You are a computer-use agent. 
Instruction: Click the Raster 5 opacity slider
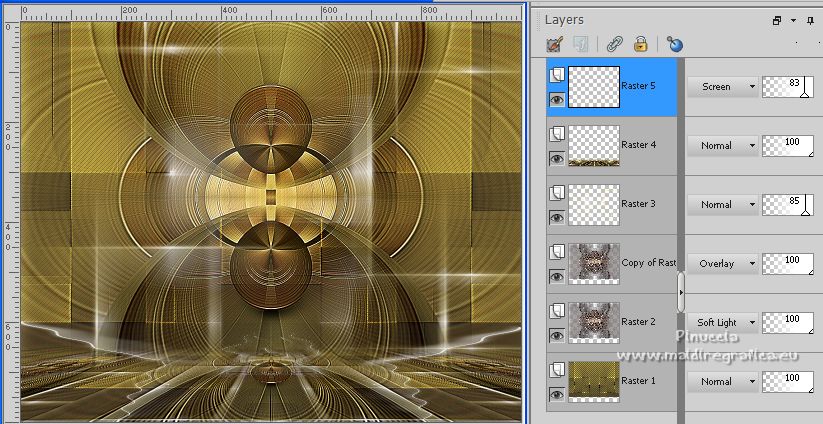[787, 87]
